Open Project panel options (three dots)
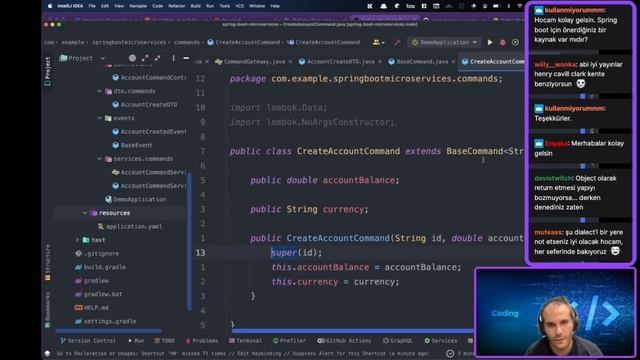 (173, 58)
